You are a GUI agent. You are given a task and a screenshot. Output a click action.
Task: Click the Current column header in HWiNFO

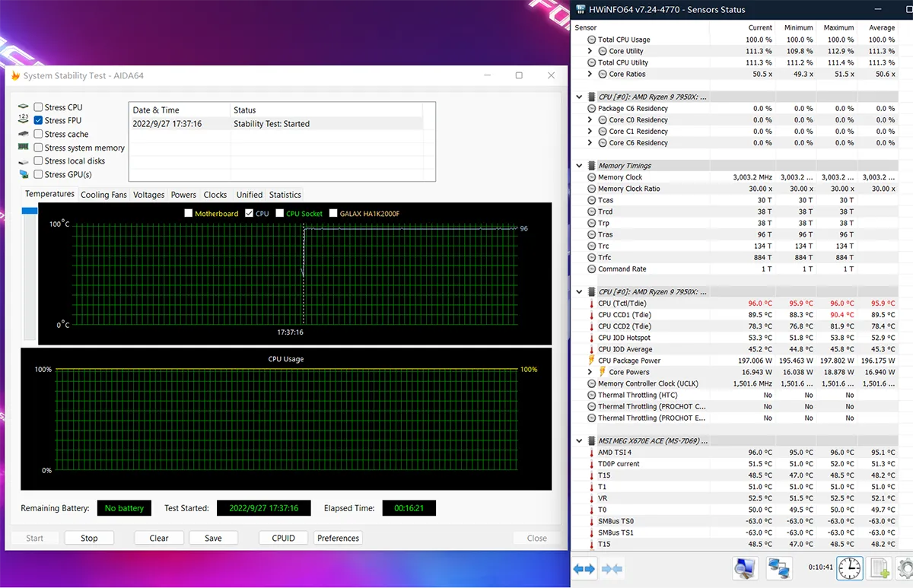(x=760, y=27)
